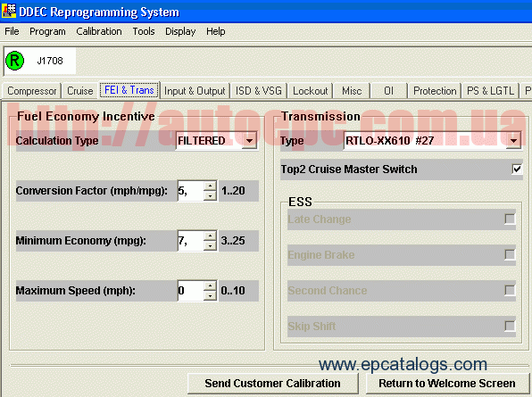Image resolution: width=532 pixels, height=397 pixels.
Task: Toggle the Late Change checkbox
Action: coord(510,219)
